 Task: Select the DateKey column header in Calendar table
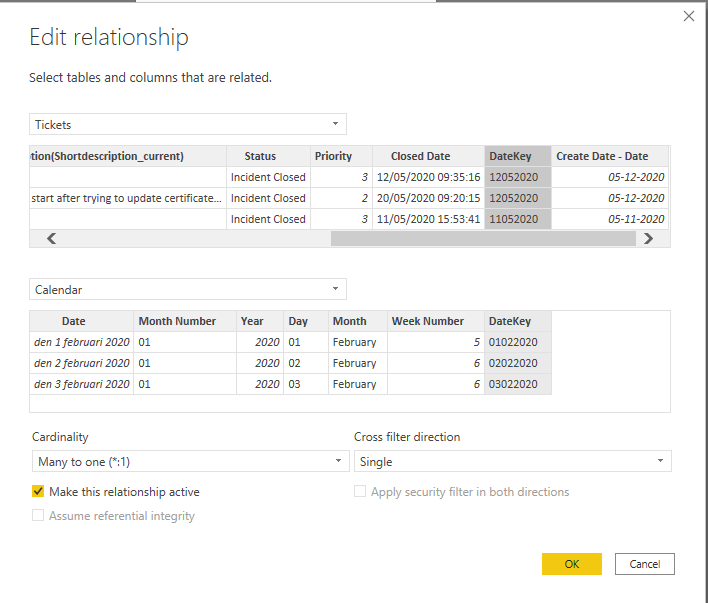[517, 321]
